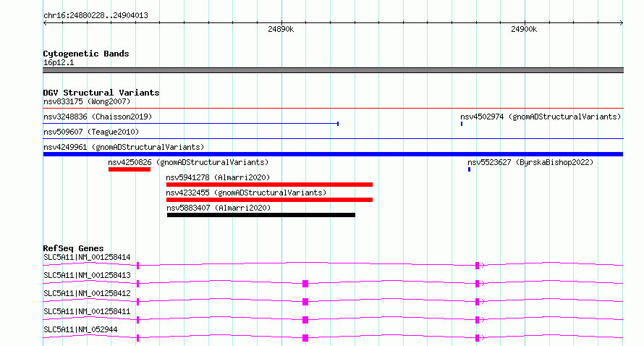644x346 pixels.
Task: Click the small blue nsv5523627 variant mark
Action: point(469,169)
